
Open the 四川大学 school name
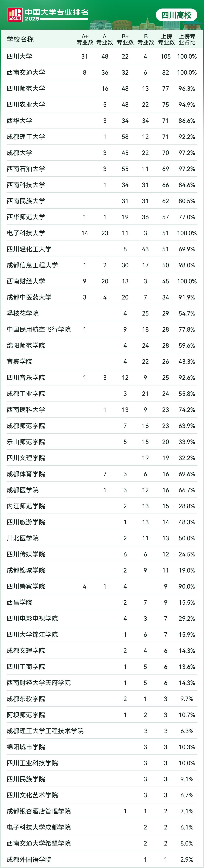point(19,56)
